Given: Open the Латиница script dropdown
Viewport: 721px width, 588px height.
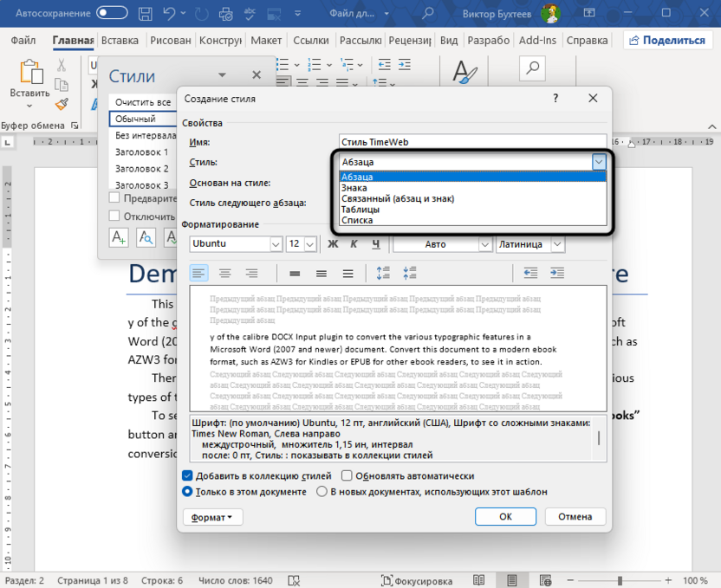Looking at the screenshot, I should click(x=557, y=243).
